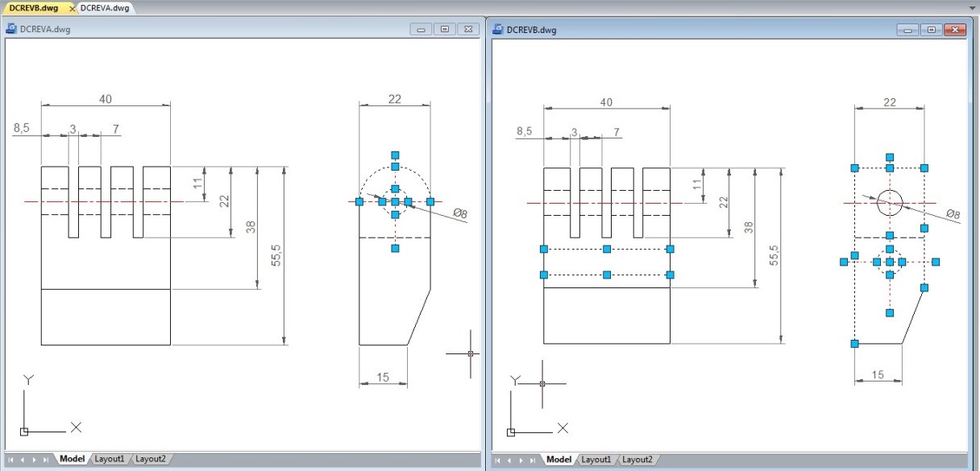Click the UCS origin icon in DCREVA.dwg
Viewport: 980px width, 471px height.
pyautogui.click(x=24, y=432)
